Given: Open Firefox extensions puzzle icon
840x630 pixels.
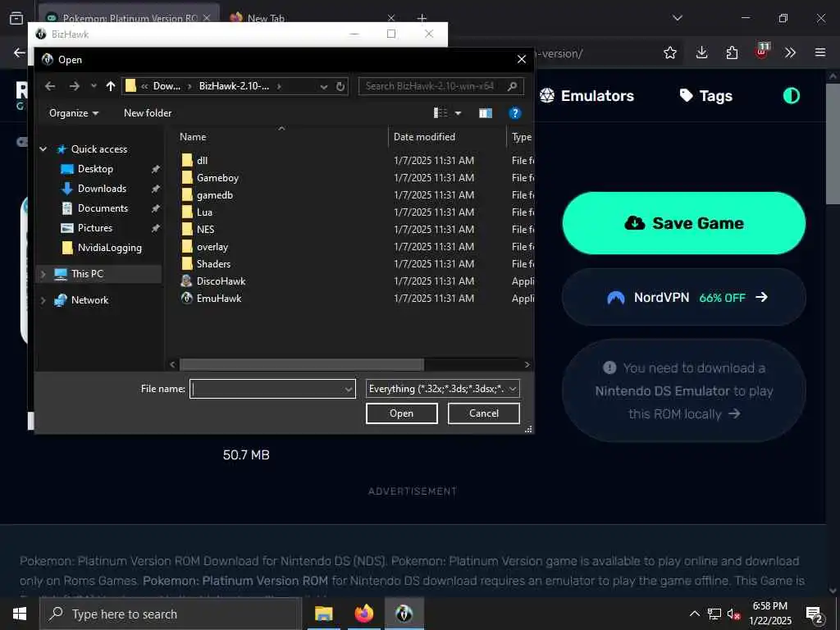Looking at the screenshot, I should [x=732, y=52].
